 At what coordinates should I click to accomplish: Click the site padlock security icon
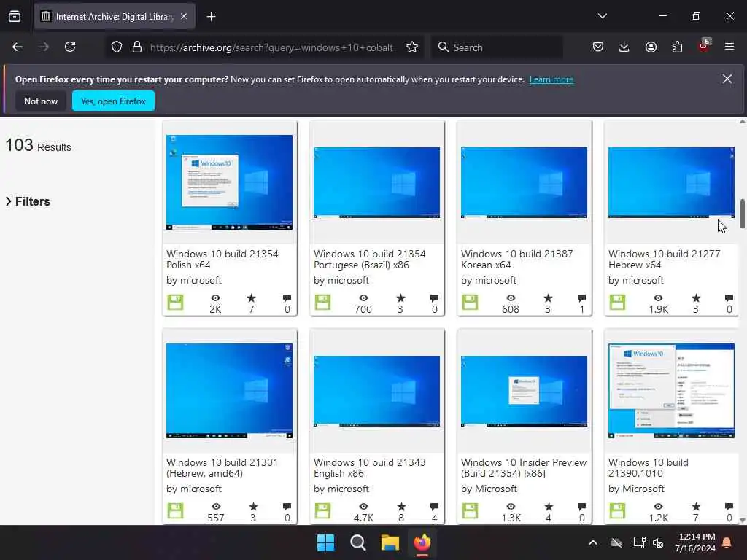(x=137, y=47)
